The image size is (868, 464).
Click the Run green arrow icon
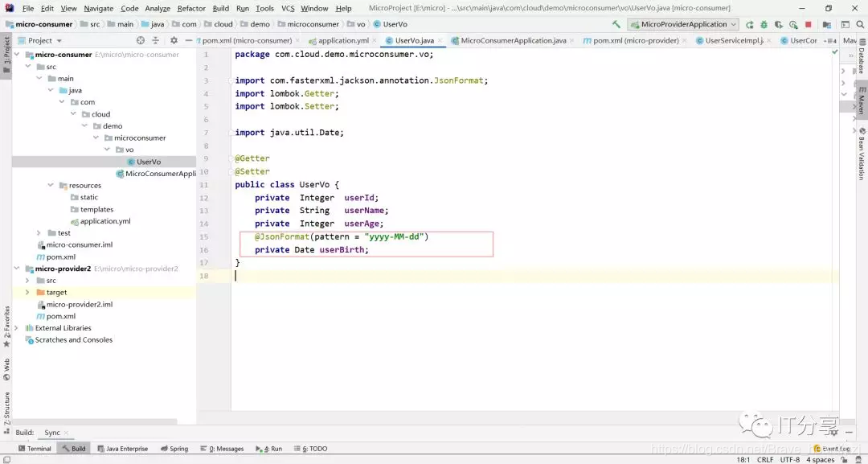pos(750,24)
